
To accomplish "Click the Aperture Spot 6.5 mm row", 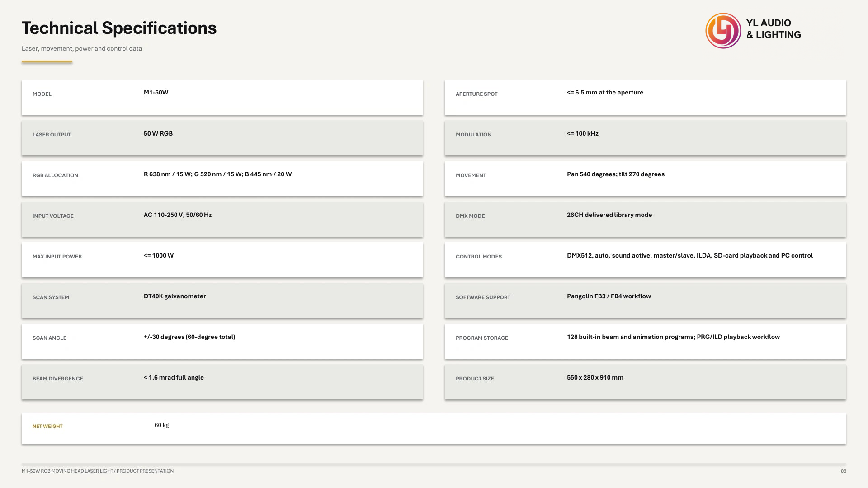I will [x=646, y=97].
